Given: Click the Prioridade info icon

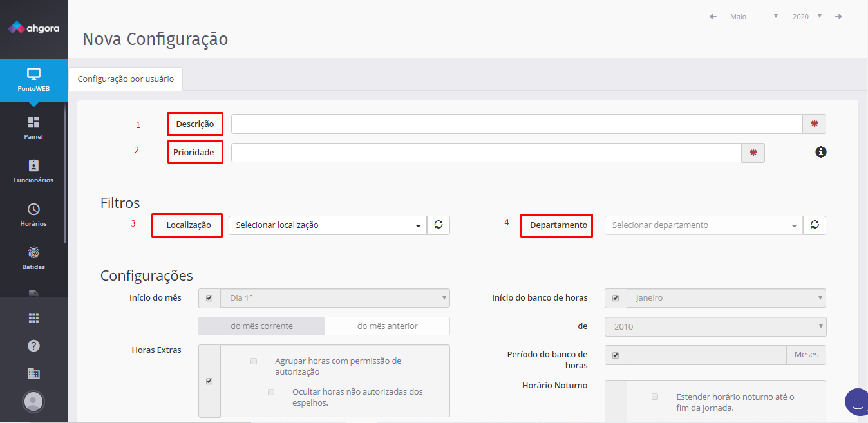Looking at the screenshot, I should point(821,152).
